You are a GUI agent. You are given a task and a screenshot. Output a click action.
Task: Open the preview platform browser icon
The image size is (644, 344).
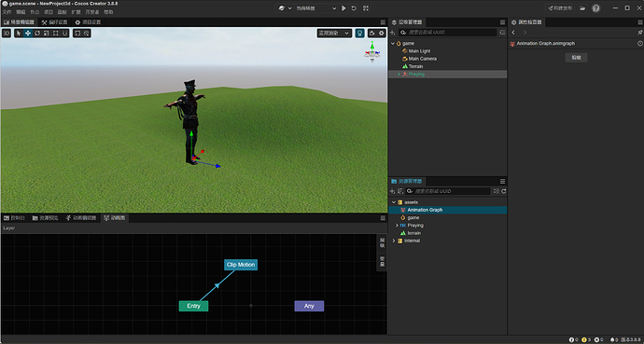pyautogui.click(x=282, y=8)
